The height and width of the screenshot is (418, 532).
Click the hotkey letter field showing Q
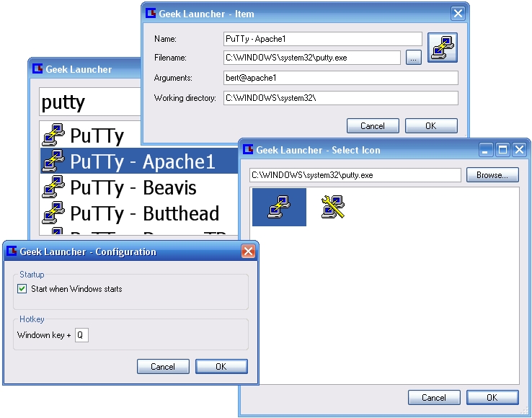click(81, 335)
